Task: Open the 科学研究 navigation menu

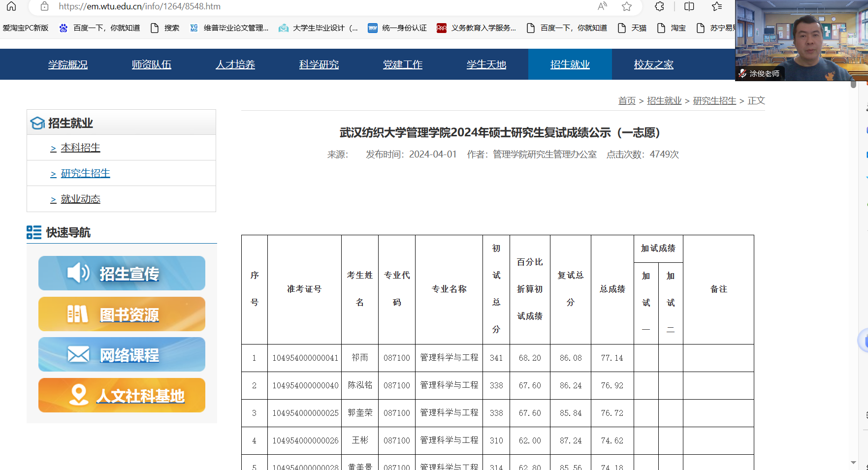Action: [x=319, y=64]
